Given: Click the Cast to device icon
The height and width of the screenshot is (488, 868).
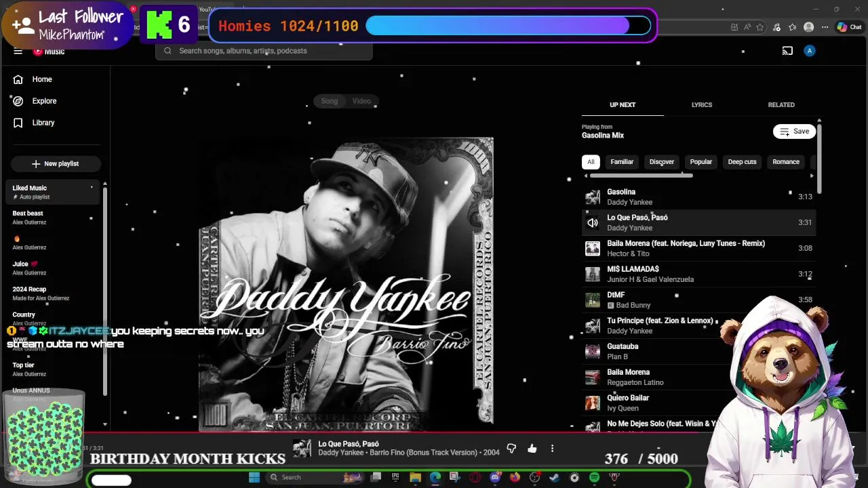Looking at the screenshot, I should 787,51.
